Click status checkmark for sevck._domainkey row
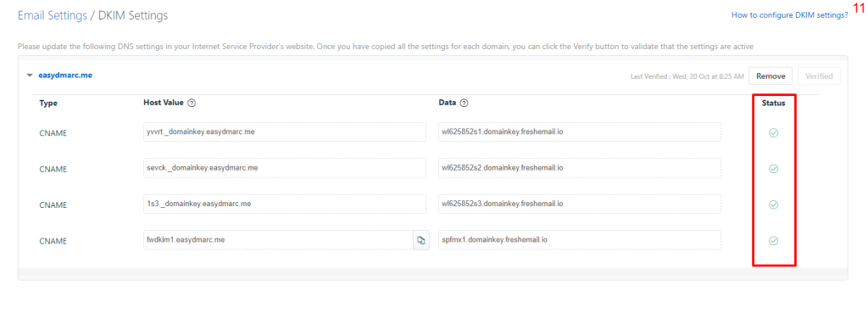This screenshot has width=868, height=325. [x=774, y=169]
